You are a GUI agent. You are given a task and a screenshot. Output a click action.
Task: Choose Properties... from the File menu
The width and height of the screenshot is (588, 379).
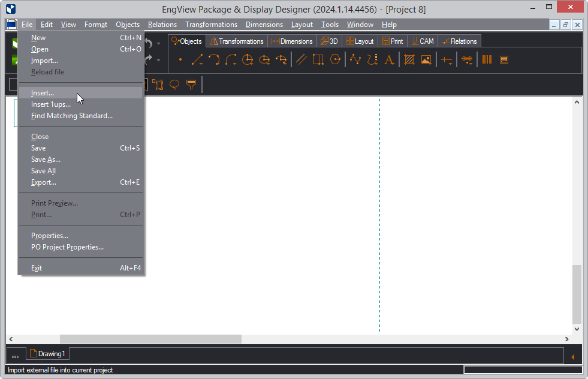pos(81,236)
